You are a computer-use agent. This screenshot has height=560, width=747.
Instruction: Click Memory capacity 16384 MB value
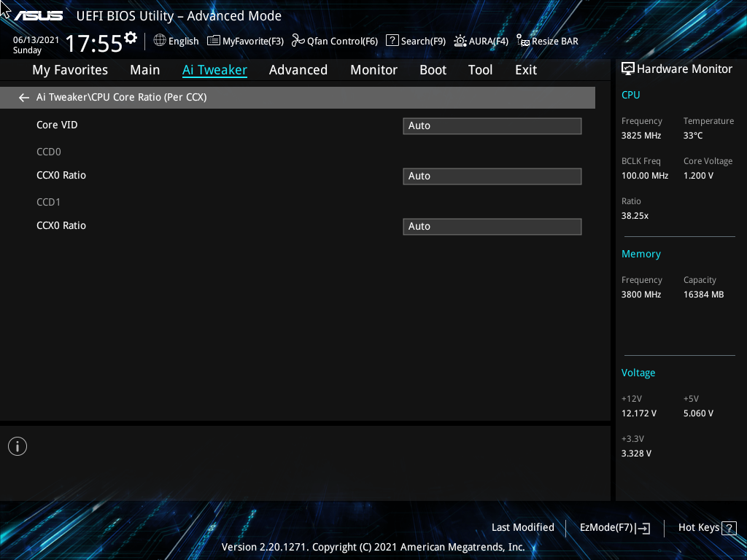pyautogui.click(x=703, y=295)
